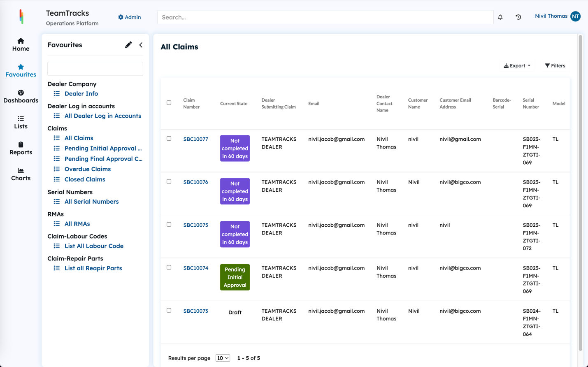Open Favourites star in sidebar
The height and width of the screenshot is (367, 588).
[x=21, y=70]
